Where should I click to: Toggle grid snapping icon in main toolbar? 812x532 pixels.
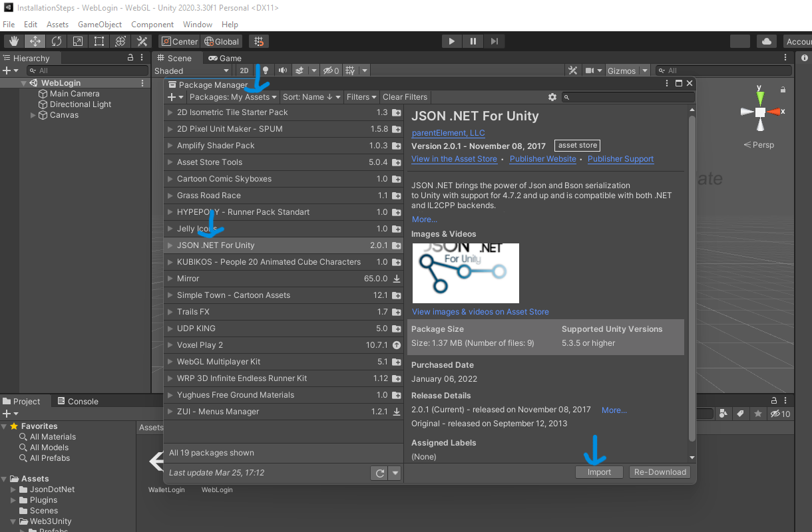pyautogui.click(x=259, y=41)
